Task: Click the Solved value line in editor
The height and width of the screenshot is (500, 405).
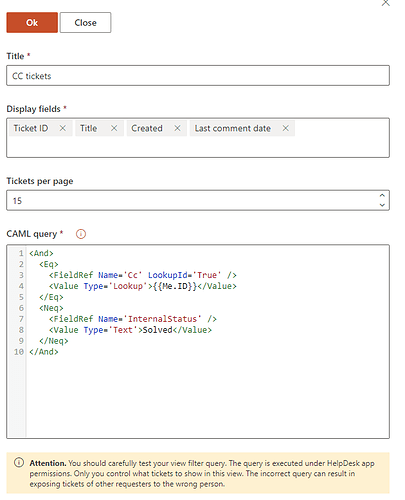Action: [130, 330]
